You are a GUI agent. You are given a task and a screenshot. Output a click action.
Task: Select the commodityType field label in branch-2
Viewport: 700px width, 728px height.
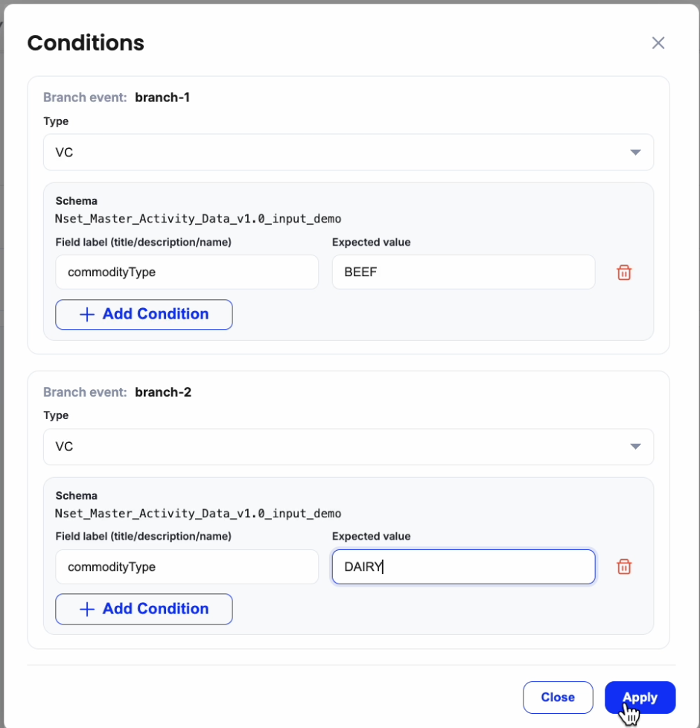click(186, 567)
